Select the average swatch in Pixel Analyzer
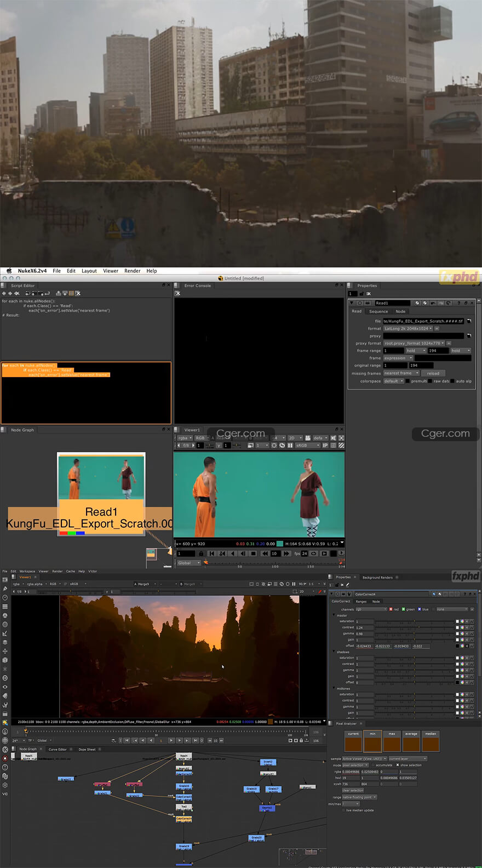 411,741
